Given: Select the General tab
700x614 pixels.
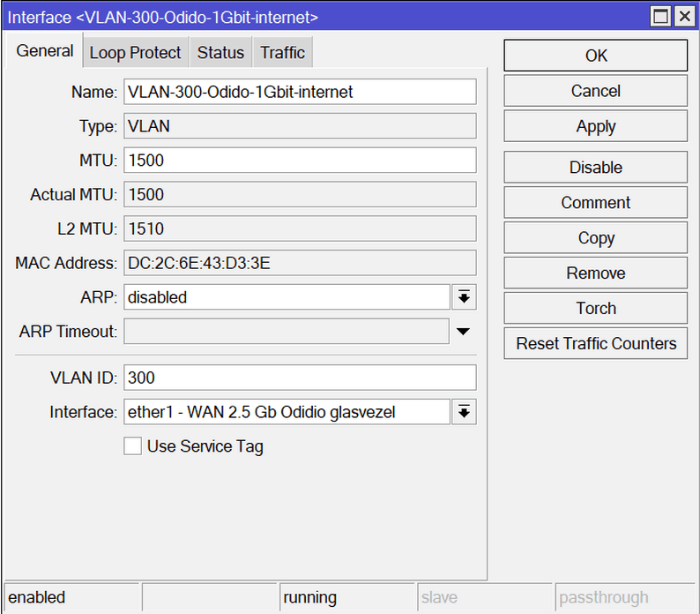Looking at the screenshot, I should (x=45, y=51).
